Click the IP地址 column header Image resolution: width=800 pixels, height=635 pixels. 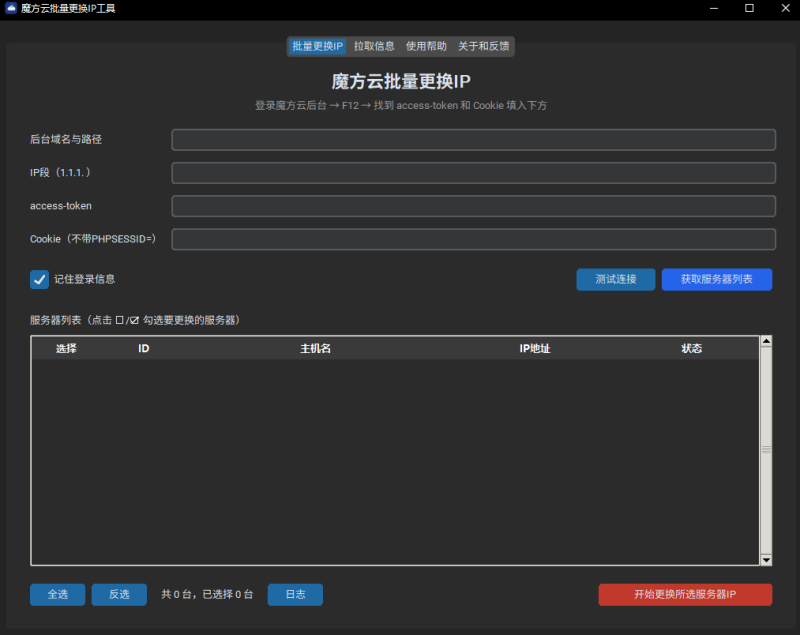click(x=535, y=348)
